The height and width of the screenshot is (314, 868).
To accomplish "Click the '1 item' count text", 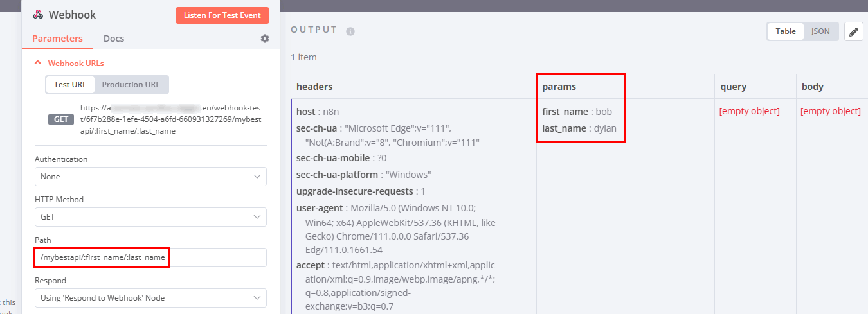I will [303, 57].
